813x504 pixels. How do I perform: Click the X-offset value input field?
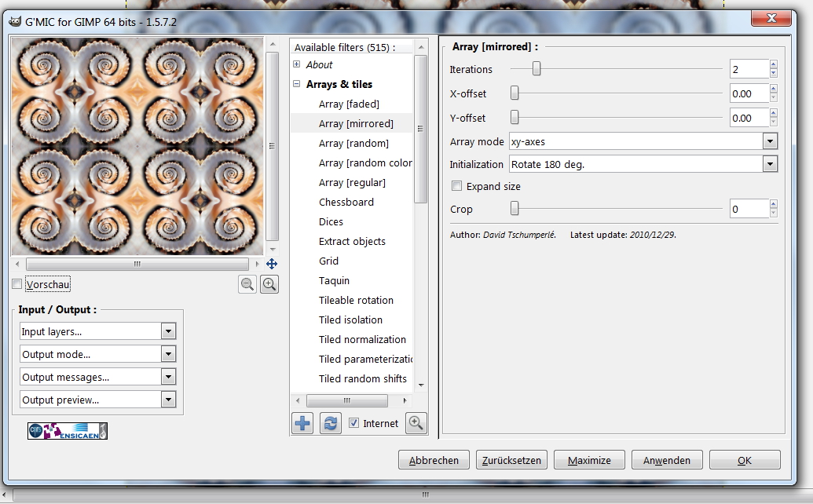(748, 93)
